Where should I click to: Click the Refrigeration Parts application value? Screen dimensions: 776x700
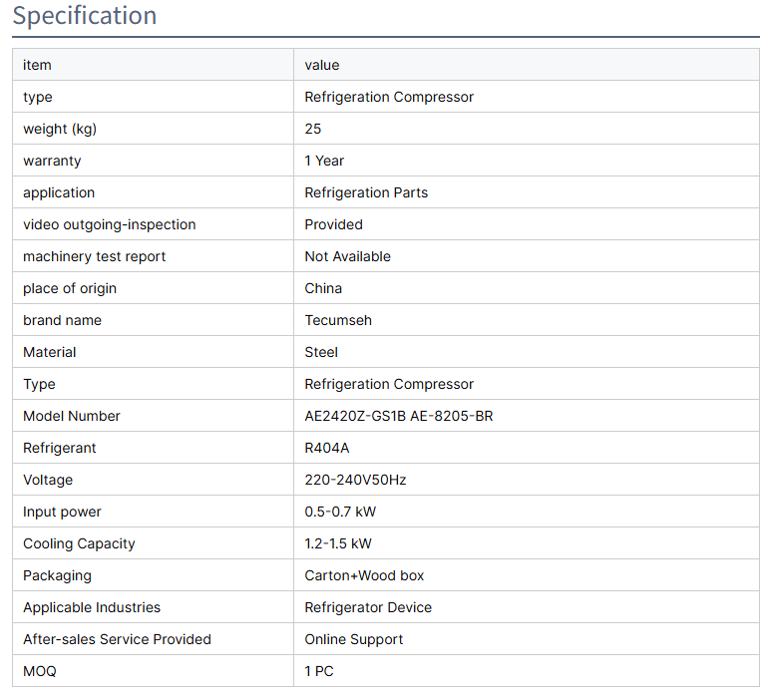[366, 192]
